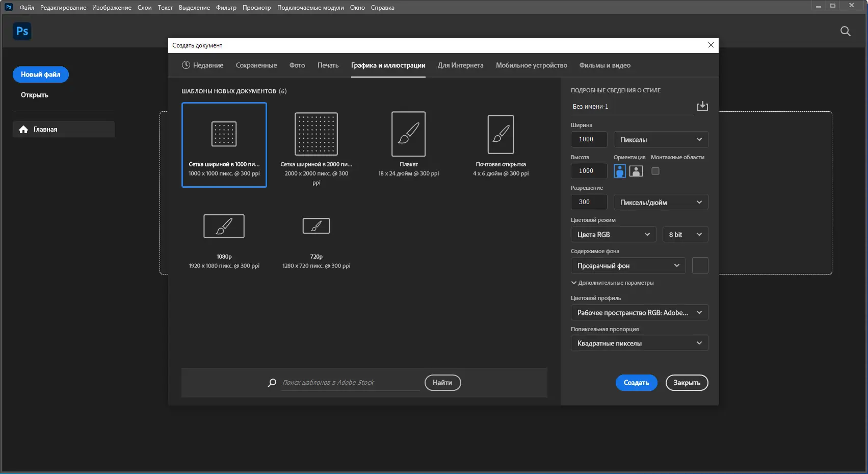Open the Цвета RGB color mode dropdown
868x474 pixels.
pos(613,234)
